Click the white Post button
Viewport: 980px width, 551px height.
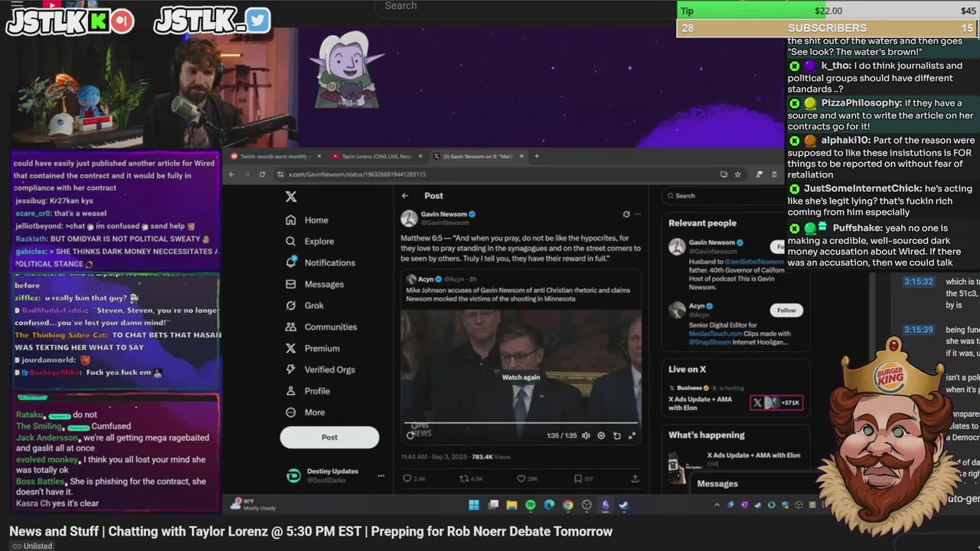(x=329, y=437)
